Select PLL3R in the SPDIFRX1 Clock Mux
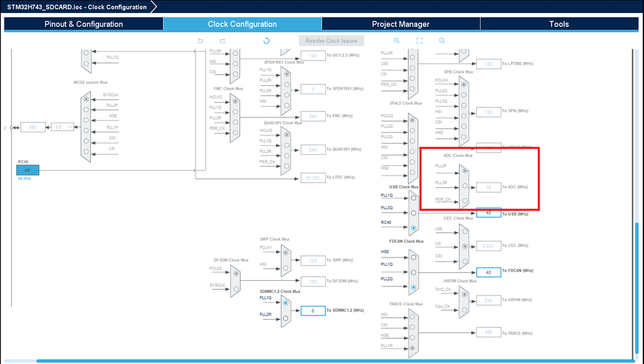644x364 pixels. tap(287, 95)
